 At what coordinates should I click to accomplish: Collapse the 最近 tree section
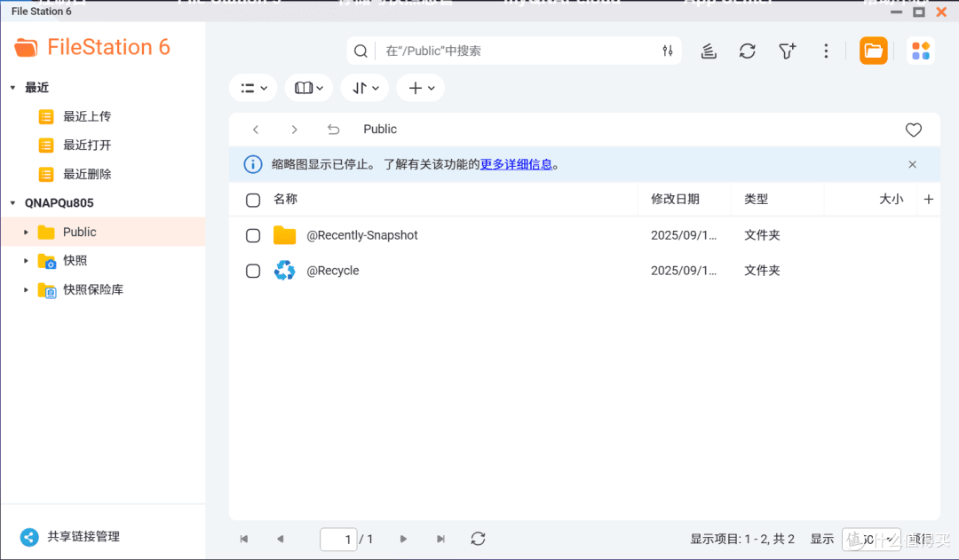tap(12, 88)
